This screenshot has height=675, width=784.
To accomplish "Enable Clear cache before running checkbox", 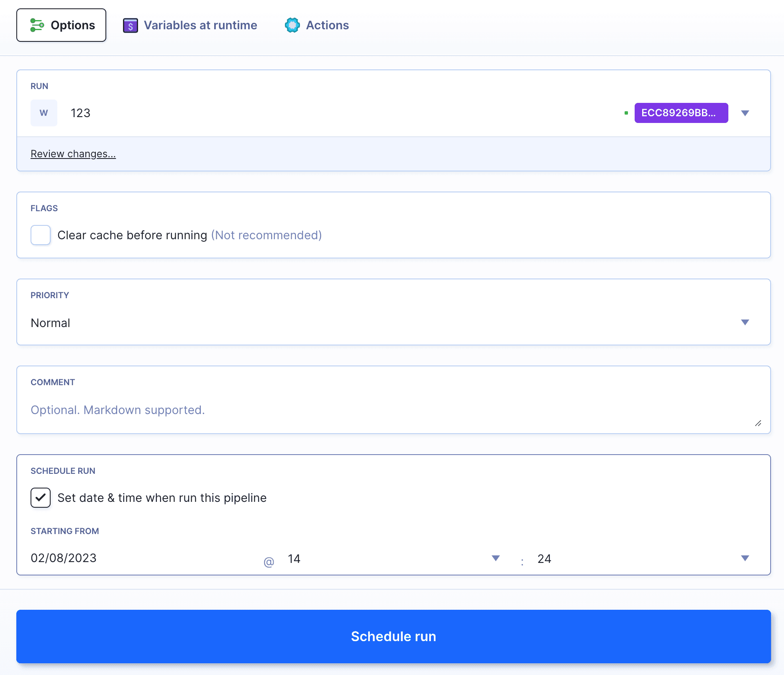I will pyautogui.click(x=41, y=235).
